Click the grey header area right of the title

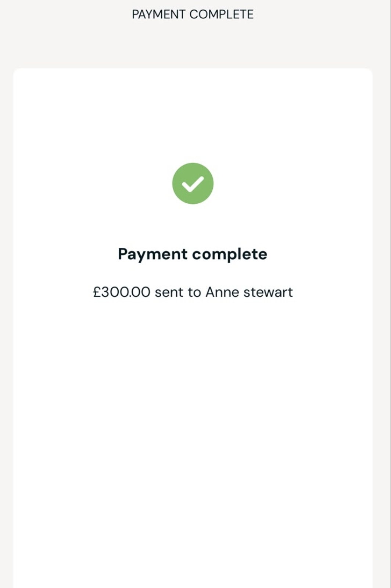pyautogui.click(x=322, y=15)
